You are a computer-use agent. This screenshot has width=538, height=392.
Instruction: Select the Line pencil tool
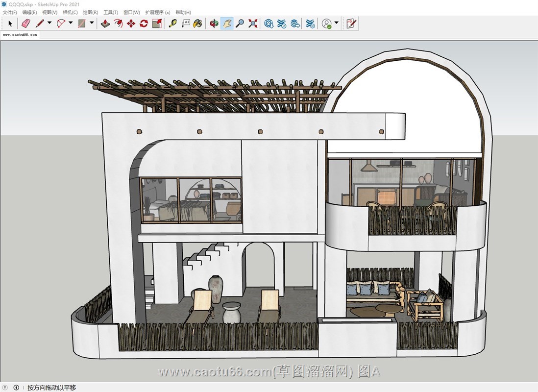pyautogui.click(x=40, y=24)
